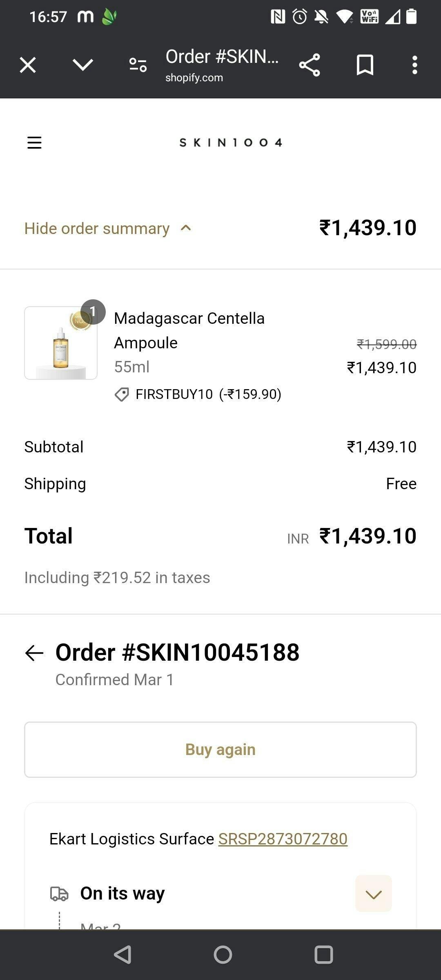Open tracking link SRSP2873072780
This screenshot has height=980, width=441.
tap(283, 839)
